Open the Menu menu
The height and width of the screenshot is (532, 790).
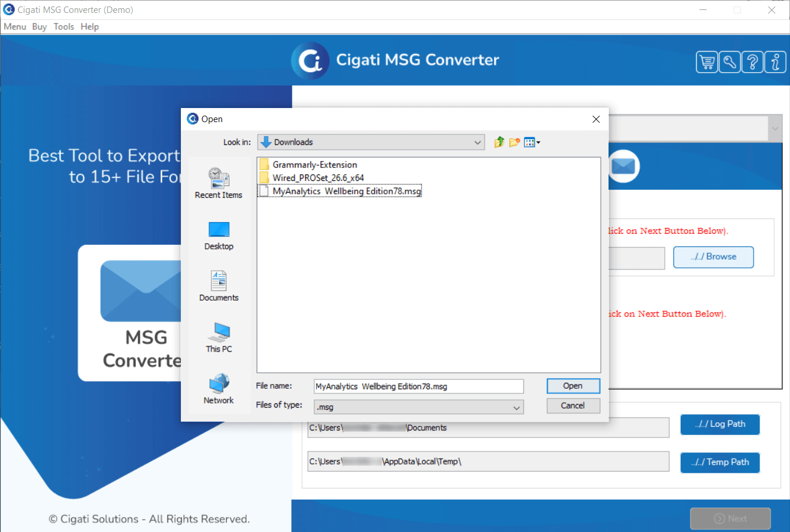coord(15,26)
